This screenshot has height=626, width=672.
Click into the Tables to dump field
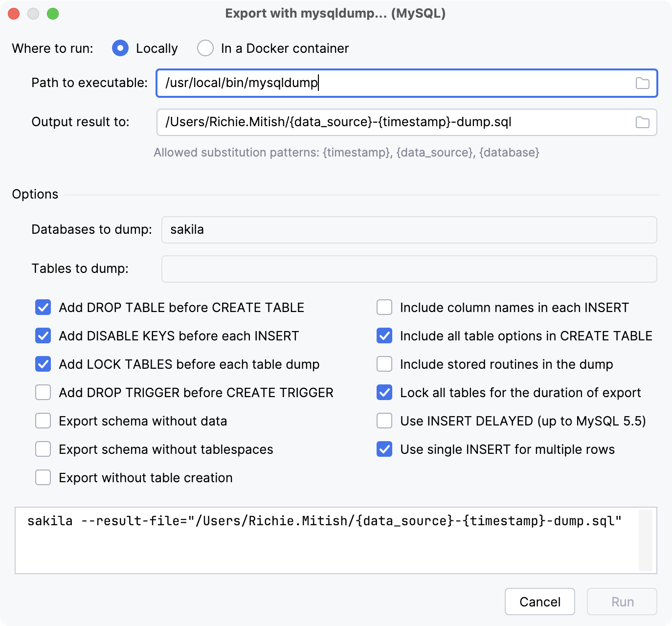pos(409,268)
